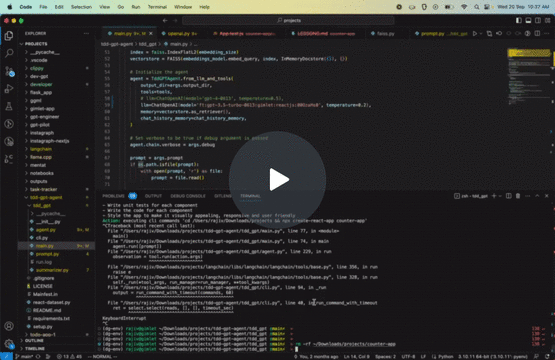Open the Terminal menu in menu bar
The width and height of the screenshot is (555, 360).
[x=157, y=7]
